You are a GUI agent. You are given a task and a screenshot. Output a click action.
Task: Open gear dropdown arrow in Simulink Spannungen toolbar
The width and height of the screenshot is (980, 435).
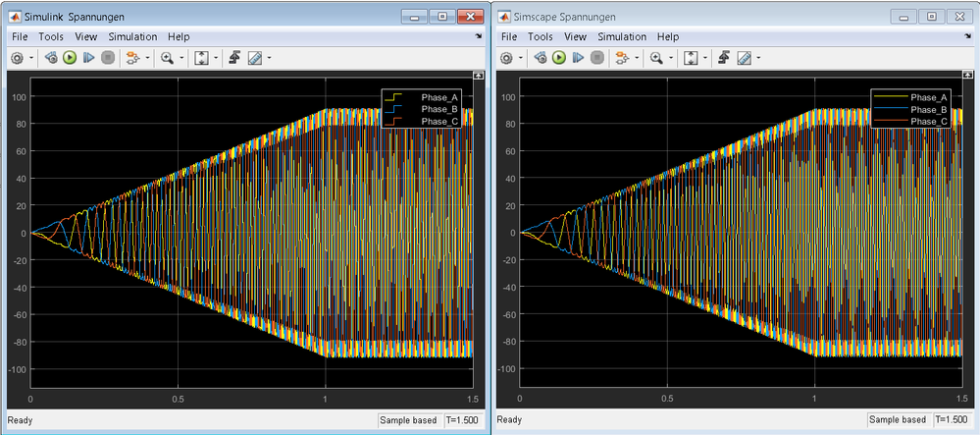point(30,58)
